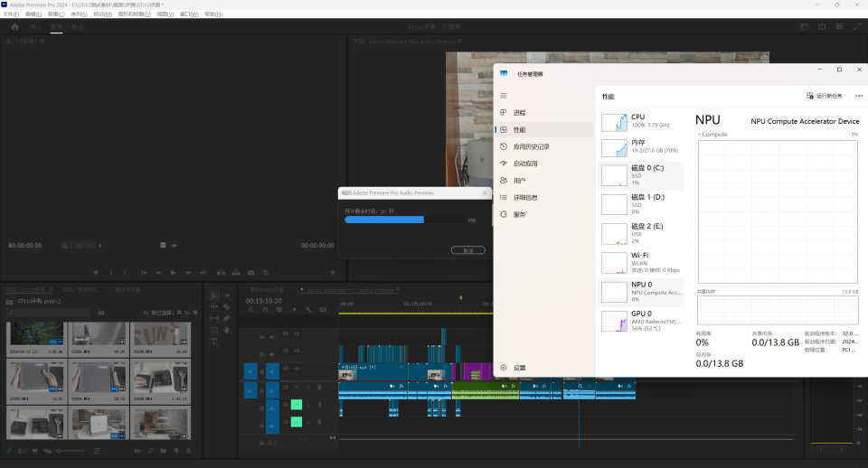Open 服务 page in Task Manager

point(544,215)
